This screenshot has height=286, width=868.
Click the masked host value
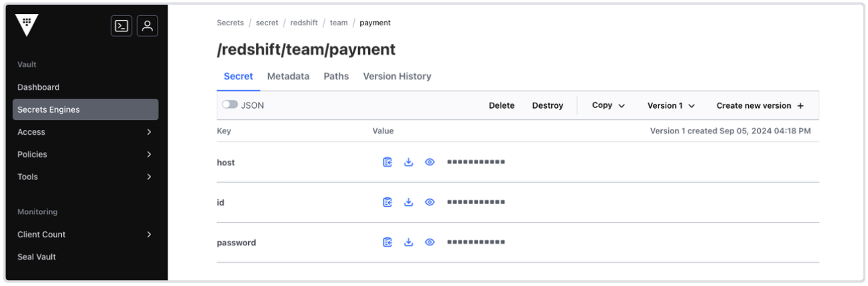(476, 162)
